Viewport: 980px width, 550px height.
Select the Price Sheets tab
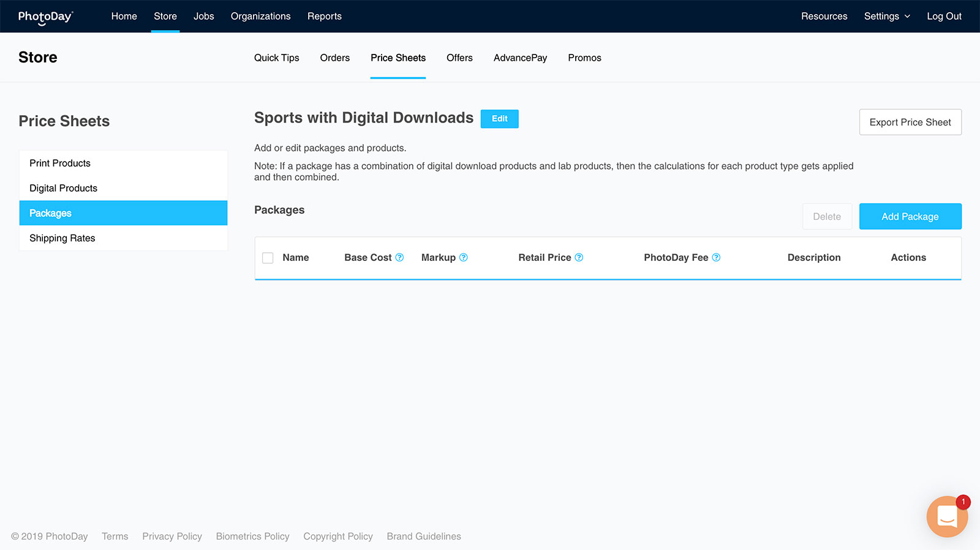pyautogui.click(x=398, y=58)
